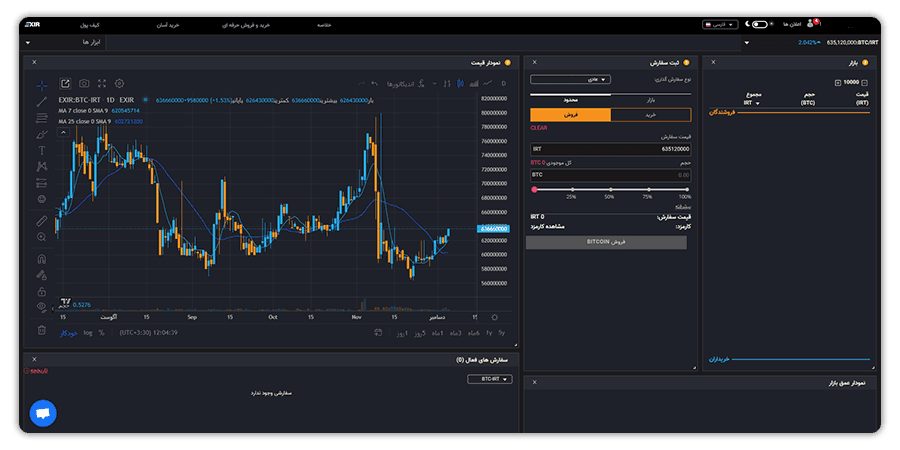900x450 pixels.
Task: Enter fullscreen chart mode
Action: click(x=102, y=83)
